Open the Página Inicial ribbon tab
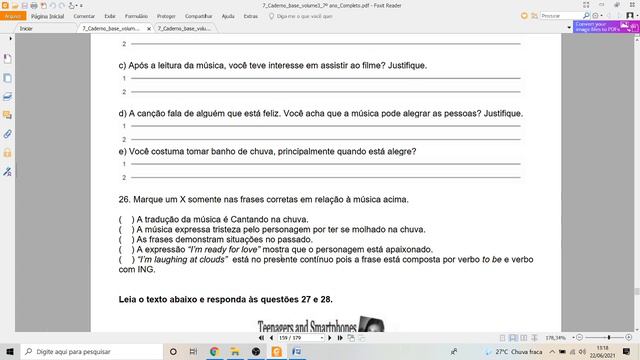 coord(48,16)
